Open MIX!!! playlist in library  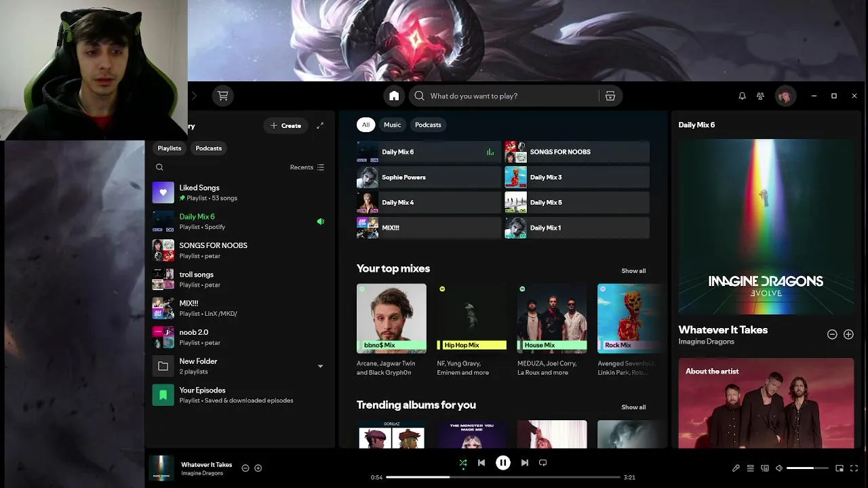pyautogui.click(x=239, y=308)
